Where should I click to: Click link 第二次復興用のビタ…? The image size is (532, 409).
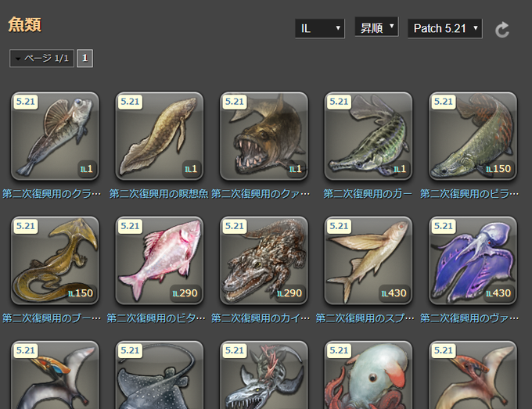point(156,318)
